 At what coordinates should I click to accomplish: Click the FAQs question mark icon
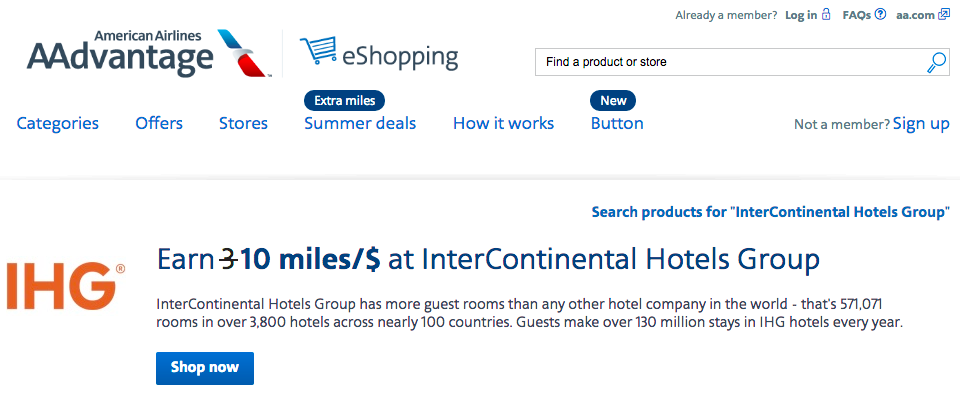click(880, 14)
